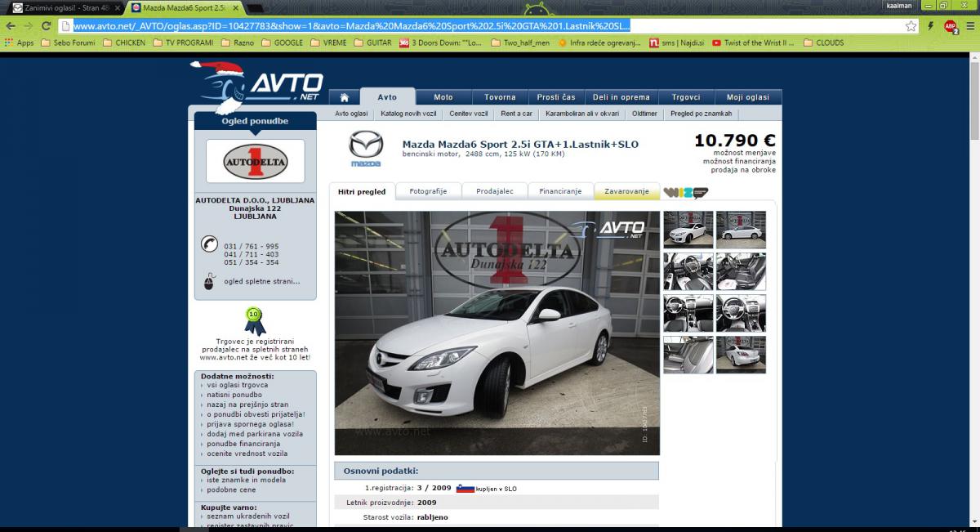
Task: Open the Rent a car submenu link
Action: (x=516, y=114)
